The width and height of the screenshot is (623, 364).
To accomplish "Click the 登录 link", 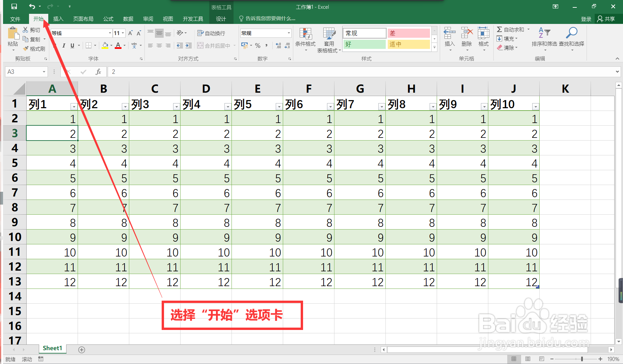I will point(586,19).
